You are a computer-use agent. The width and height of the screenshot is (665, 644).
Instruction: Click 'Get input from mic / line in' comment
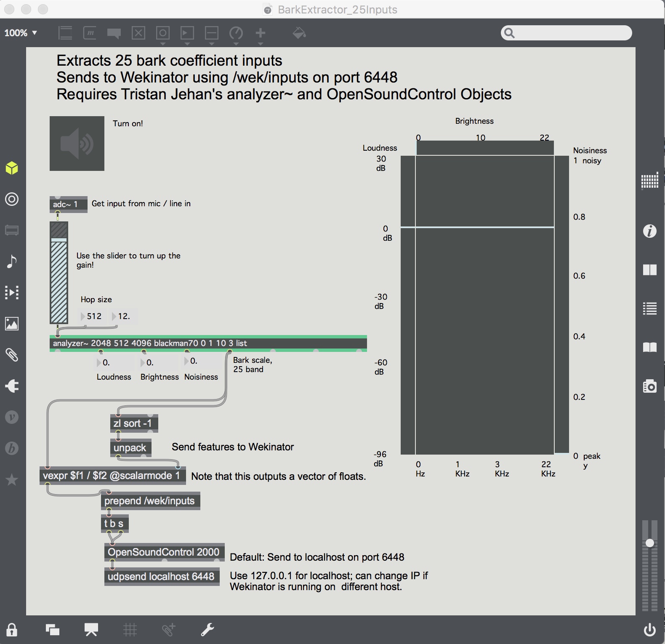[141, 203]
